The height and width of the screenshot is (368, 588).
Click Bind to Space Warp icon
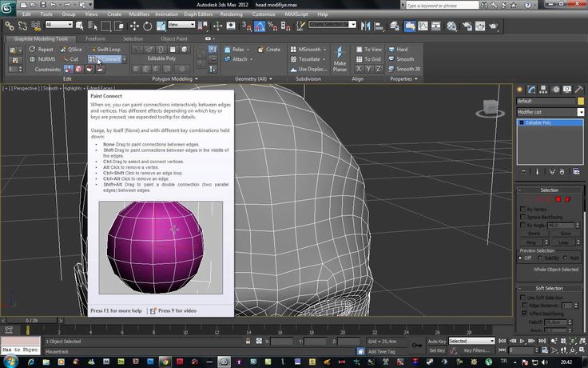[36, 26]
